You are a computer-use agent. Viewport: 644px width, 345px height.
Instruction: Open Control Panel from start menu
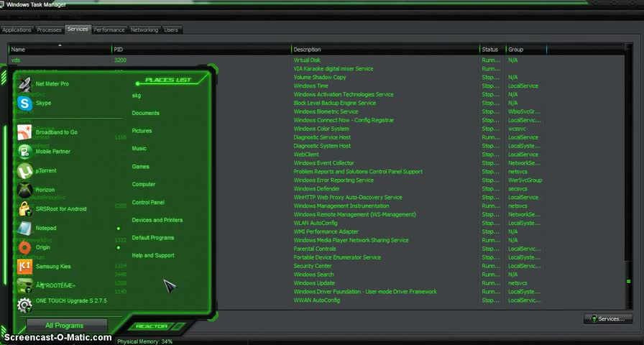coord(148,203)
